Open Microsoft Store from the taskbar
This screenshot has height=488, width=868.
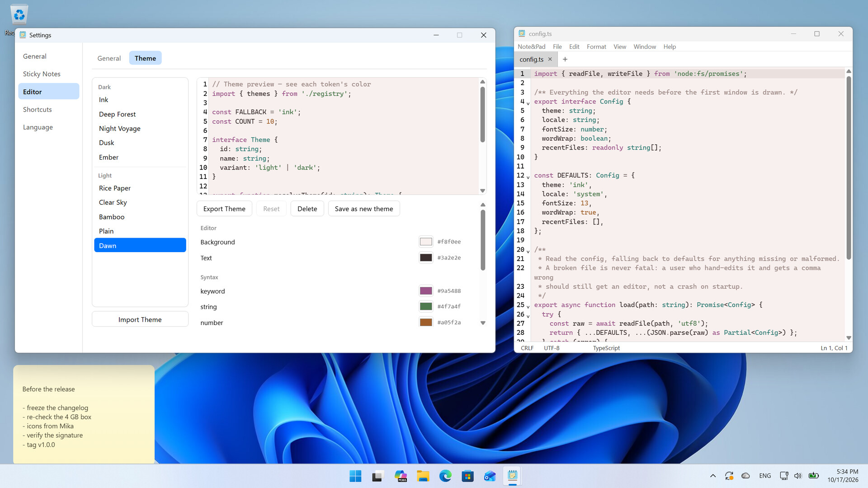pyautogui.click(x=467, y=476)
